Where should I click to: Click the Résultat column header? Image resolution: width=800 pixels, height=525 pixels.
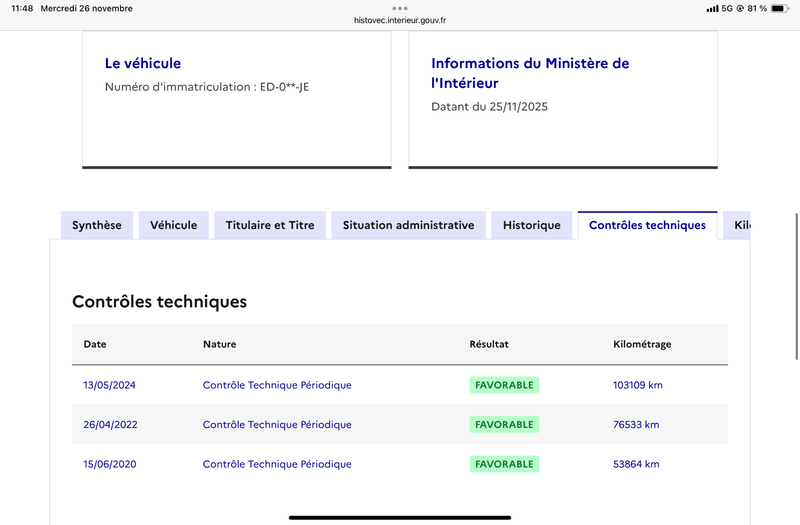pos(489,344)
